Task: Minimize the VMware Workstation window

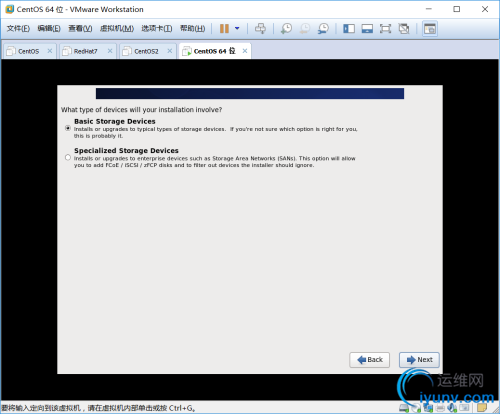Action: [429, 9]
